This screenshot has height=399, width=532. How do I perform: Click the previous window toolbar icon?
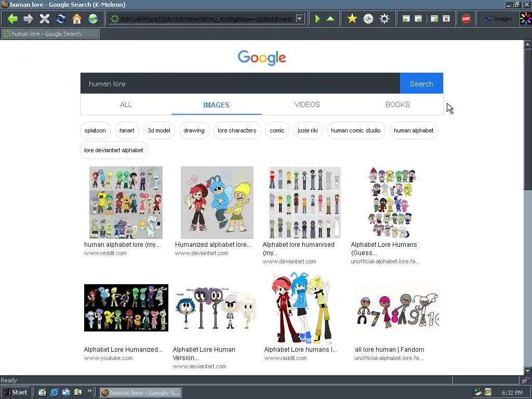pyautogui.click(x=406, y=19)
